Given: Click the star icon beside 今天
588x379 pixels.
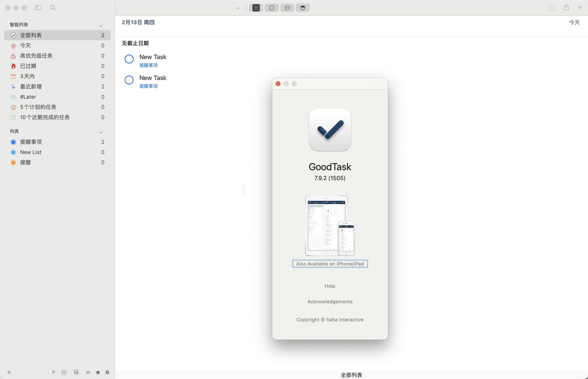Looking at the screenshot, I should (13, 46).
